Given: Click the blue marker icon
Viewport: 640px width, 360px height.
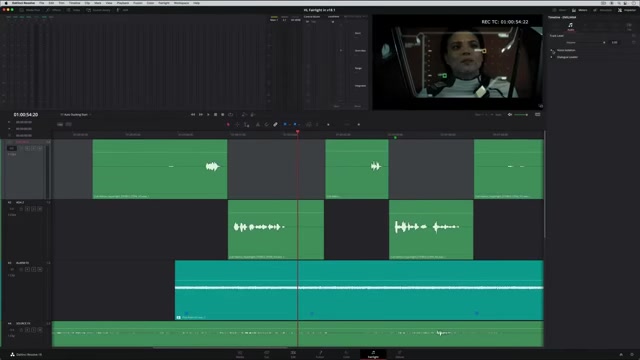Looking at the screenshot, I should pos(295,124).
